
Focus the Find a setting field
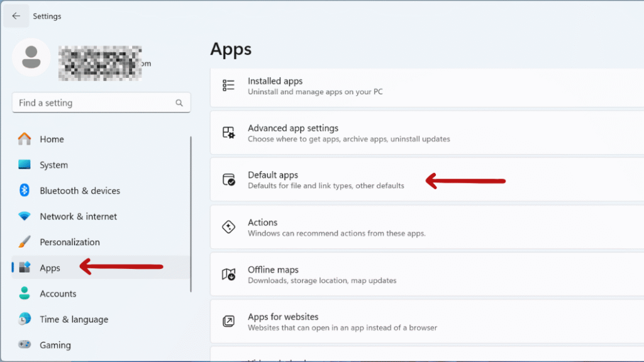(101, 102)
